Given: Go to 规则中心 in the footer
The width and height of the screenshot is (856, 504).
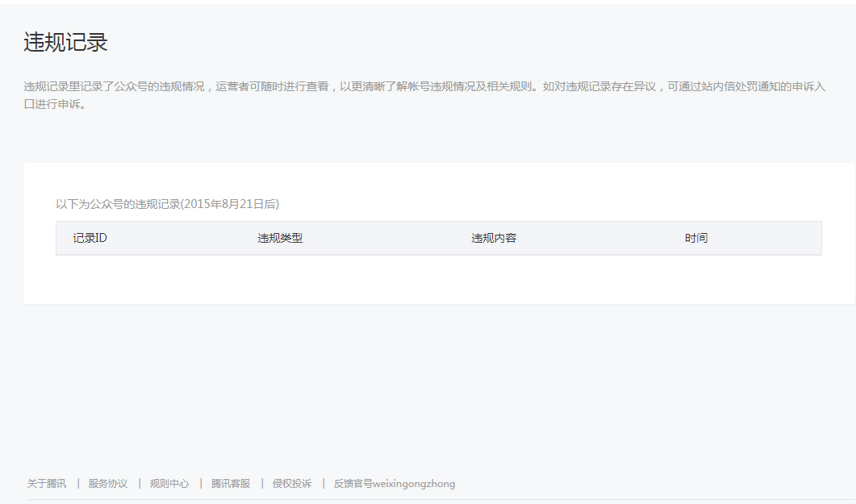Looking at the screenshot, I should point(169,484).
